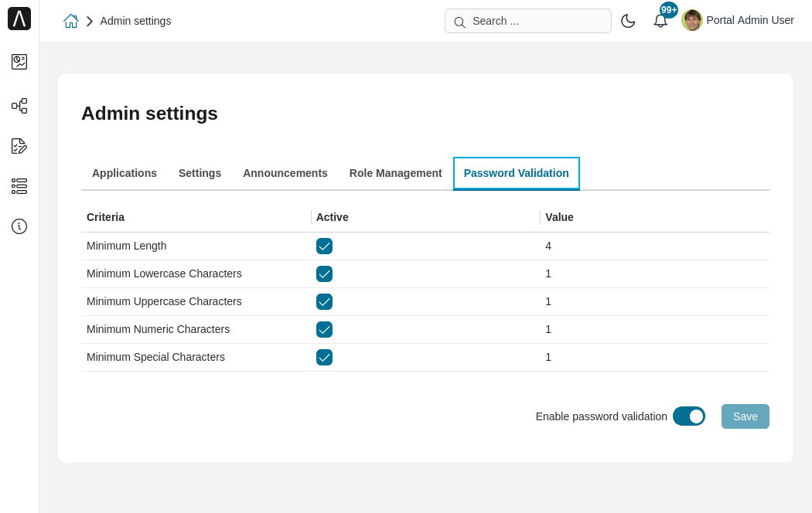Open the dashboard chart sidebar icon

coord(19,62)
